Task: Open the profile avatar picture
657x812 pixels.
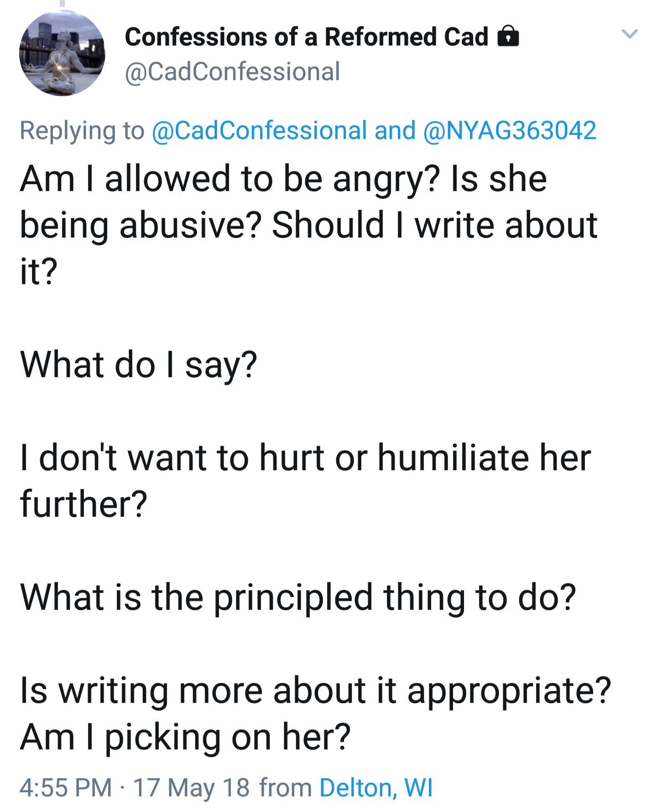Action: coord(62,53)
